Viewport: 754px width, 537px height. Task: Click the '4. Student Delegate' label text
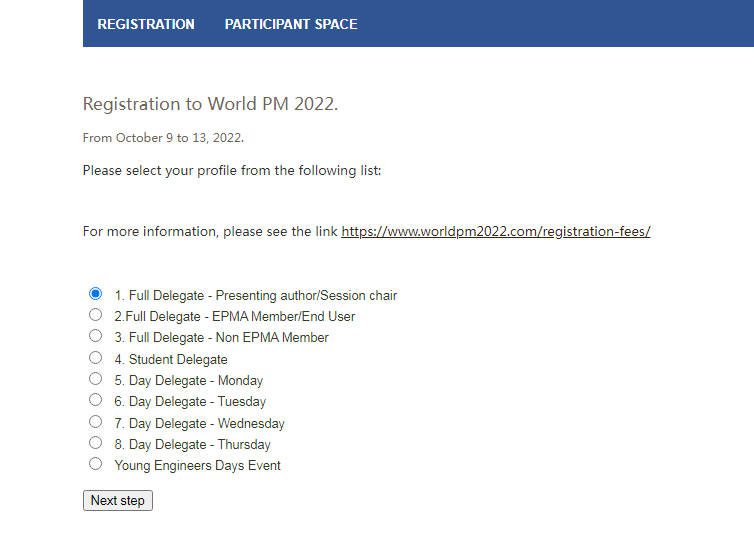(171, 359)
